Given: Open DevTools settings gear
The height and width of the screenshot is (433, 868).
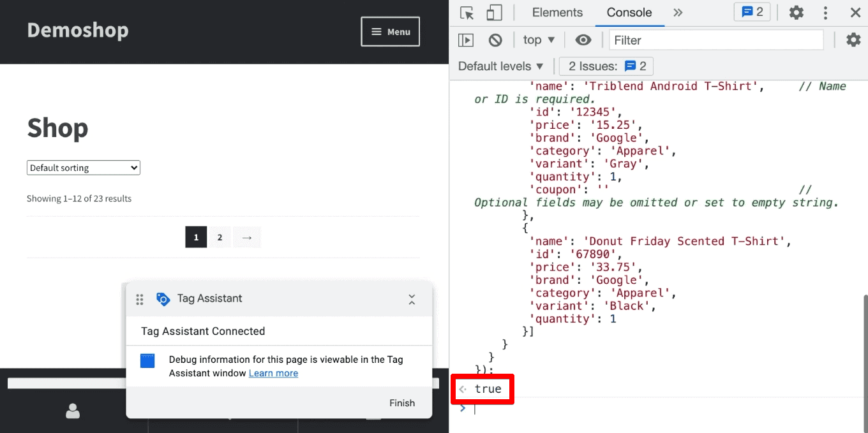Looking at the screenshot, I should click(796, 12).
